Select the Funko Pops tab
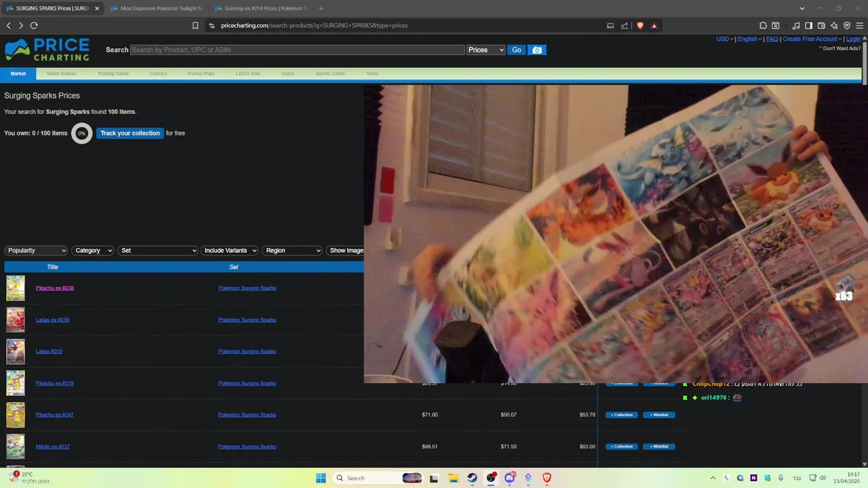Screen dimensions: 868x488 pyautogui.click(x=201, y=73)
